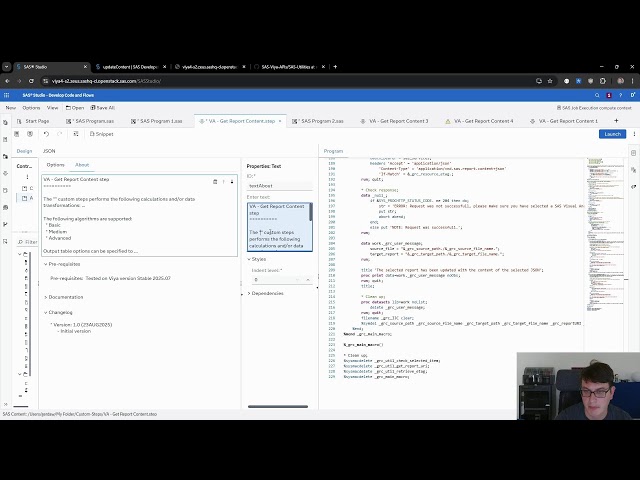This screenshot has height=480, width=640.
Task: Redo the last change
Action: pos(60,134)
